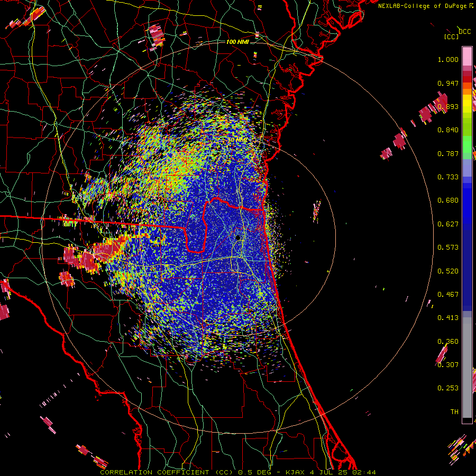The height and width of the screenshot is (476, 476).
Task: Click the [CC] product label
Action: (x=452, y=36)
